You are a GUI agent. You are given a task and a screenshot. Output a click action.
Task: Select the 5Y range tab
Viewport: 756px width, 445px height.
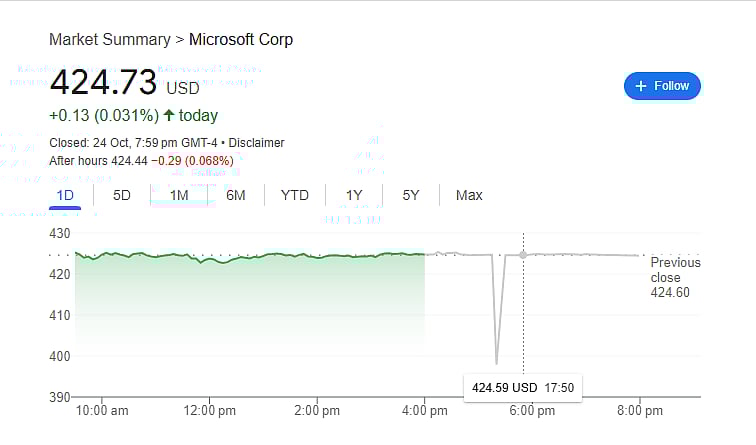[x=411, y=195]
